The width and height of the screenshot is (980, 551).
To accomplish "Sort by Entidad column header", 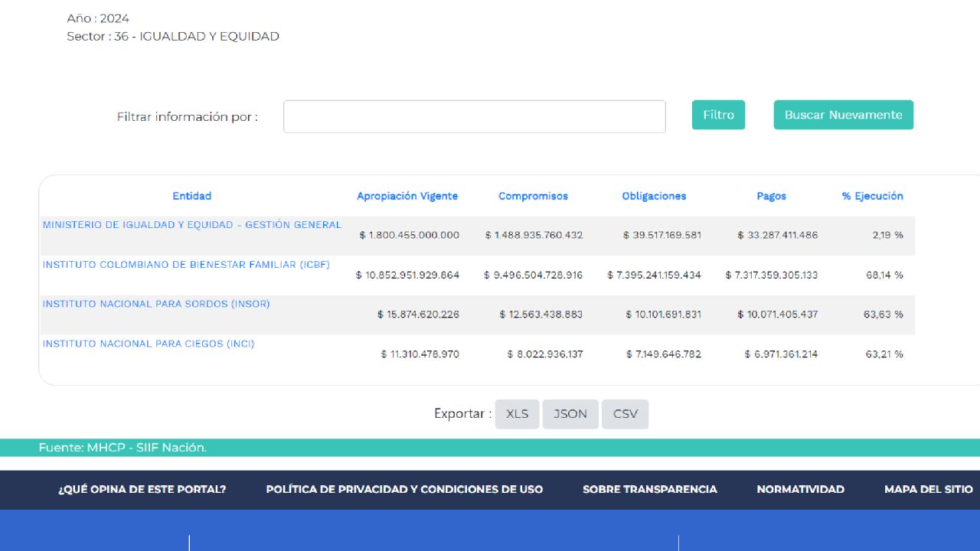I will click(192, 196).
